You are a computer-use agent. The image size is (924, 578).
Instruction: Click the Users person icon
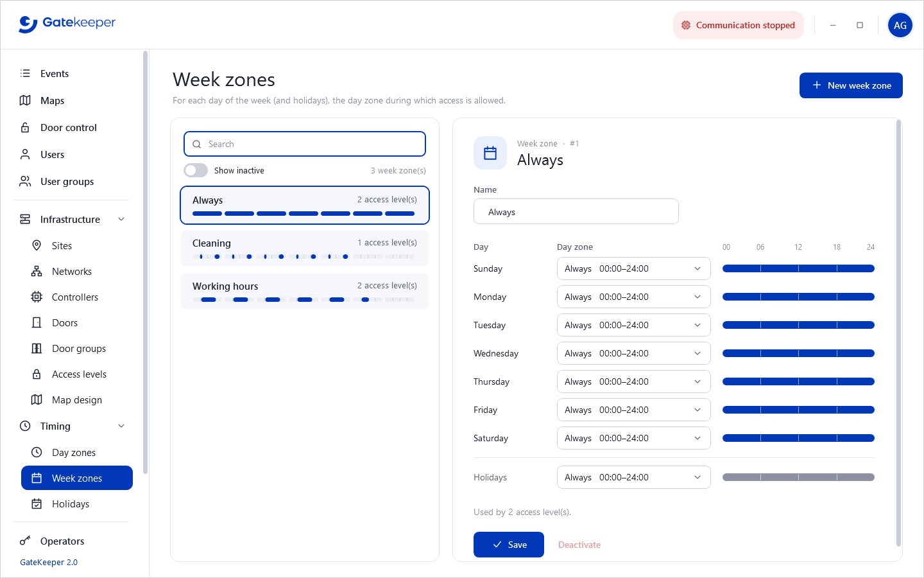point(25,154)
